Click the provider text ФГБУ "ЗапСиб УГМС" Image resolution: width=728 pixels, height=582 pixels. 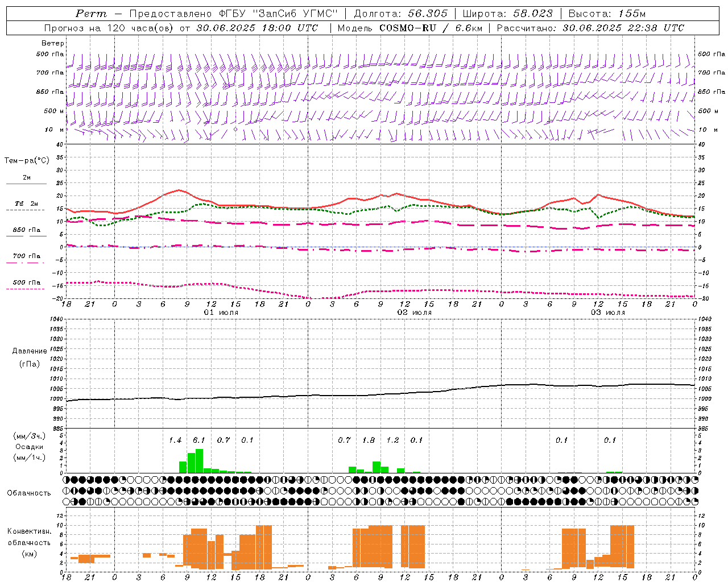(279, 14)
